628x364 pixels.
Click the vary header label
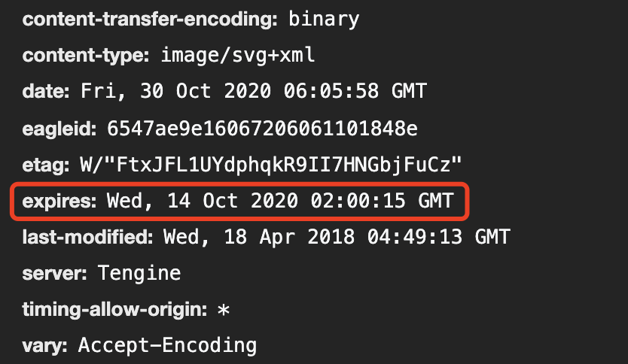pos(45,346)
